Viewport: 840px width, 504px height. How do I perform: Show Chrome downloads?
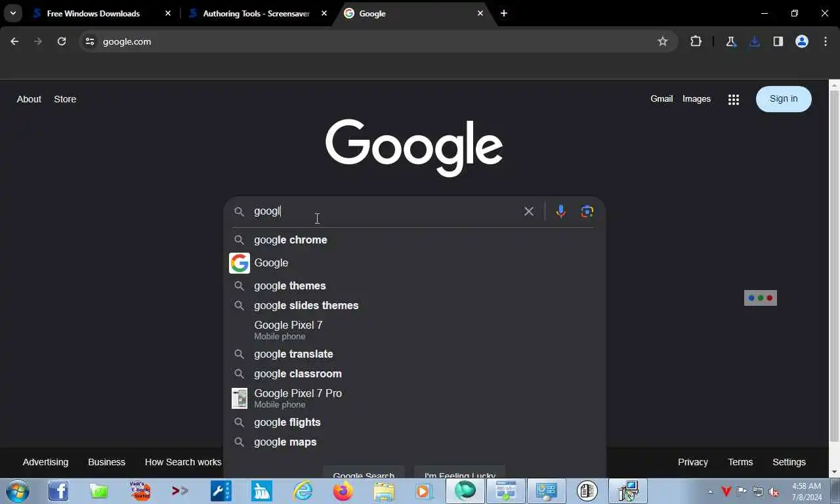[x=755, y=41]
